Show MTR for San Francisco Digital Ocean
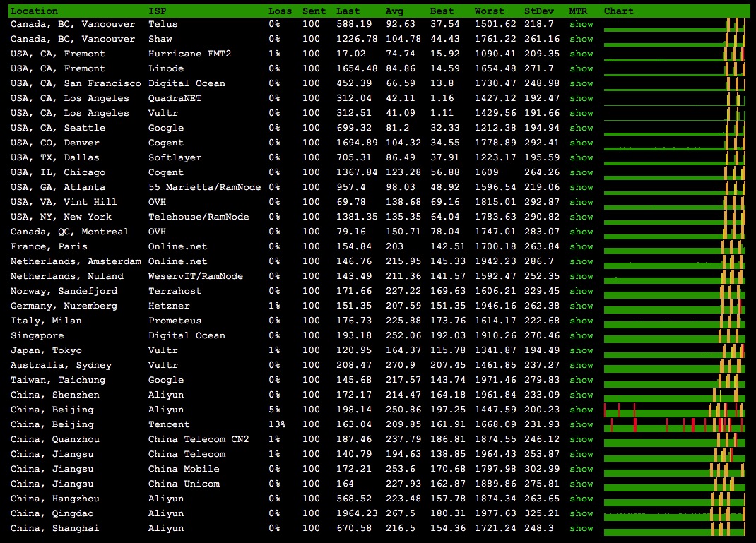The height and width of the screenshot is (543, 756). point(581,83)
